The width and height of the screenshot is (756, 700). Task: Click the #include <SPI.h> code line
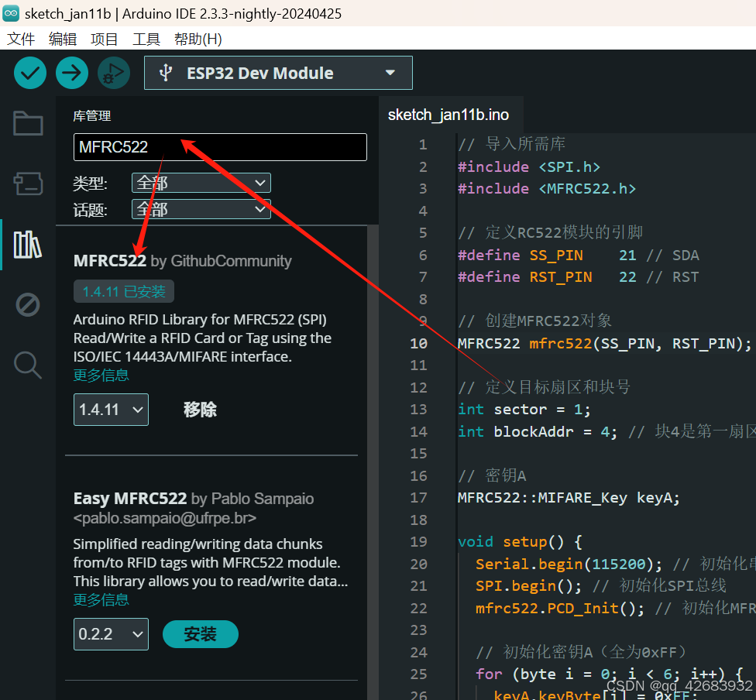pos(529,166)
